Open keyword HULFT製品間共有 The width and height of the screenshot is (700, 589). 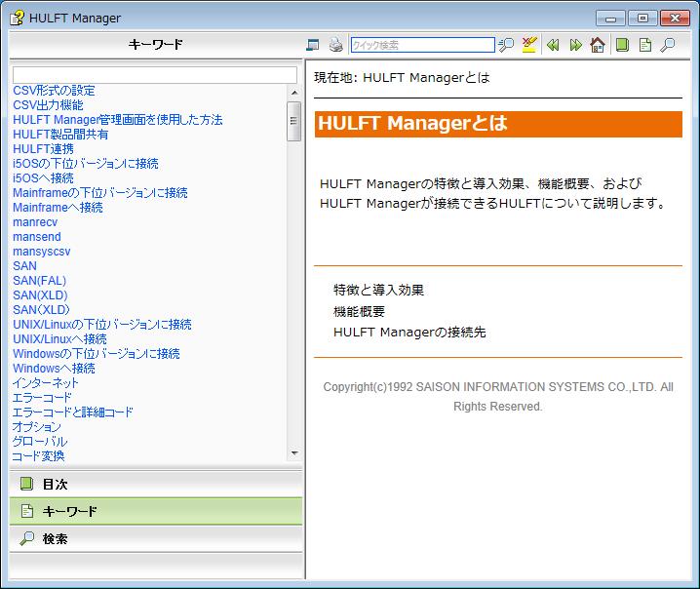click(x=60, y=135)
